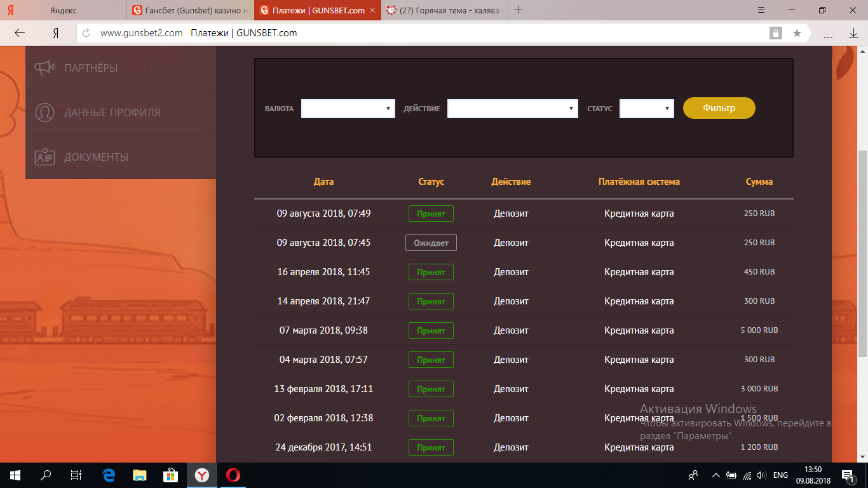This screenshot has height=488, width=868.
Task: Click the ENG language indicator in the tray
Action: coord(780,475)
